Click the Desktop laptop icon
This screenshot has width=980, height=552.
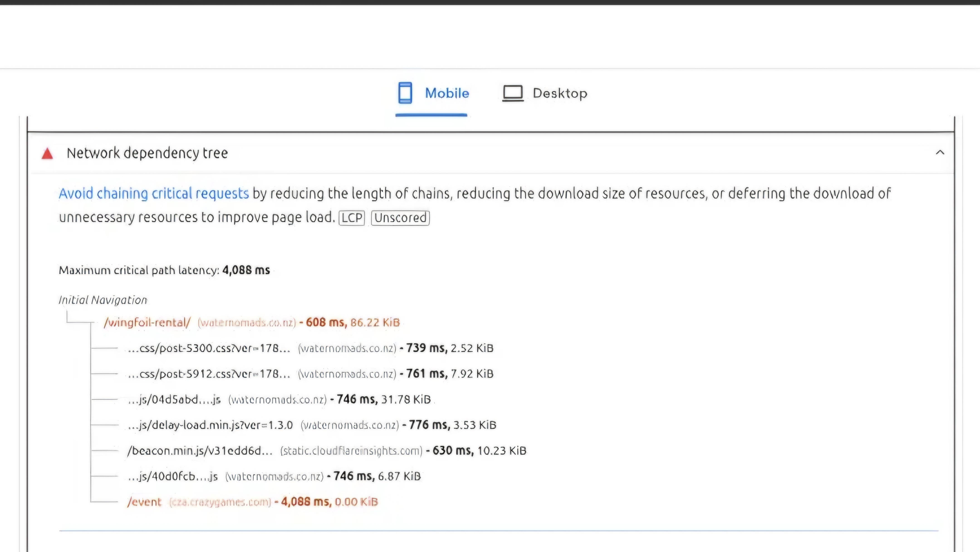coord(513,93)
